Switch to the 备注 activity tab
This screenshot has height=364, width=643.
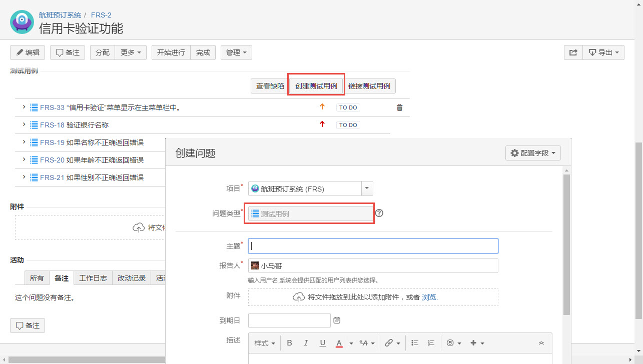click(62, 278)
